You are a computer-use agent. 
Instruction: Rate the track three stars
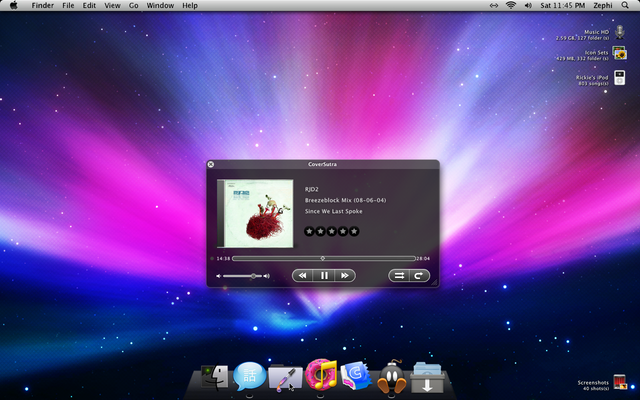point(331,231)
